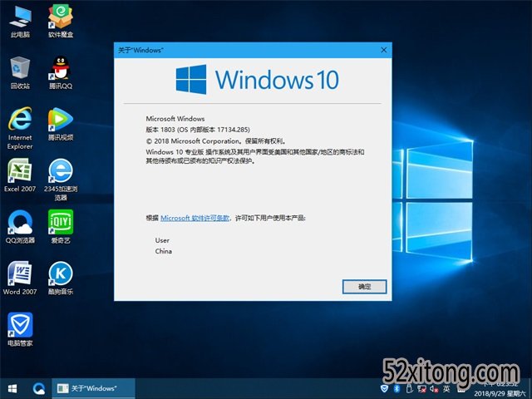The height and width of the screenshot is (399, 532).
Task: Open the 电脑管家 shield tray icon
Action: coord(384,389)
